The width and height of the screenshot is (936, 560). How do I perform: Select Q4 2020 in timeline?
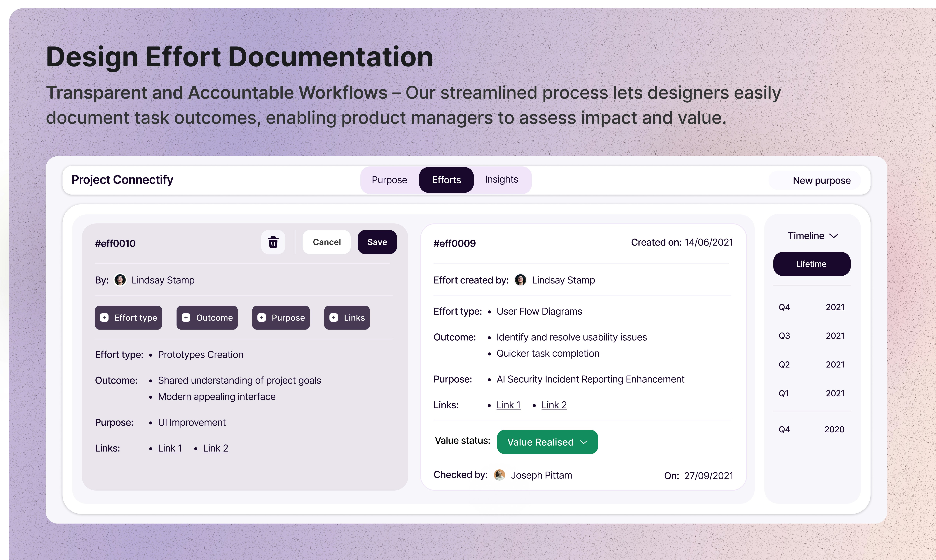[x=811, y=429]
